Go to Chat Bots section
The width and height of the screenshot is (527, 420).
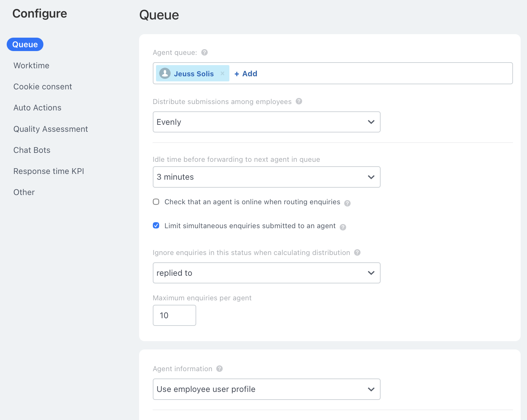[32, 150]
